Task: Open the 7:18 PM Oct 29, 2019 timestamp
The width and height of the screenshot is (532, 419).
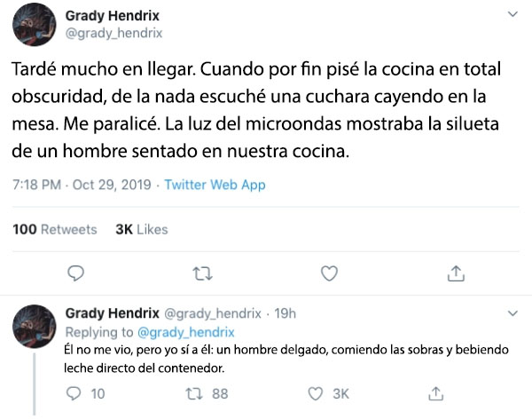Action: point(82,185)
